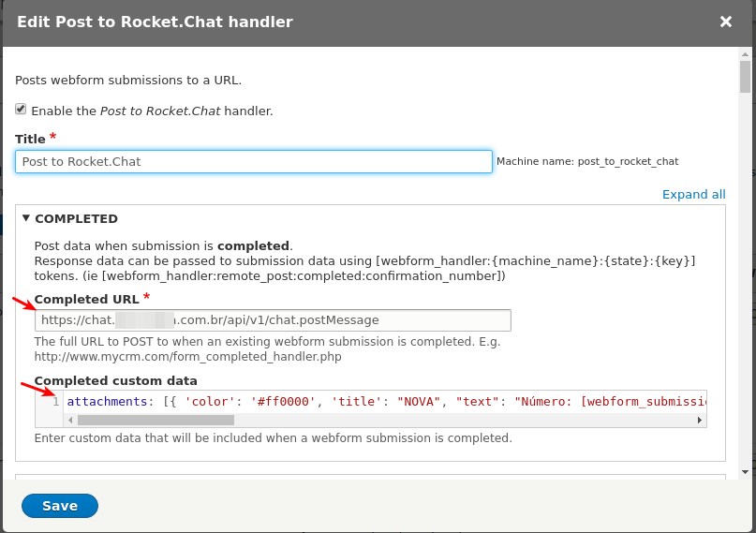756x533 pixels.
Task: Click the 'Completed URL' label
Action: [x=87, y=299]
